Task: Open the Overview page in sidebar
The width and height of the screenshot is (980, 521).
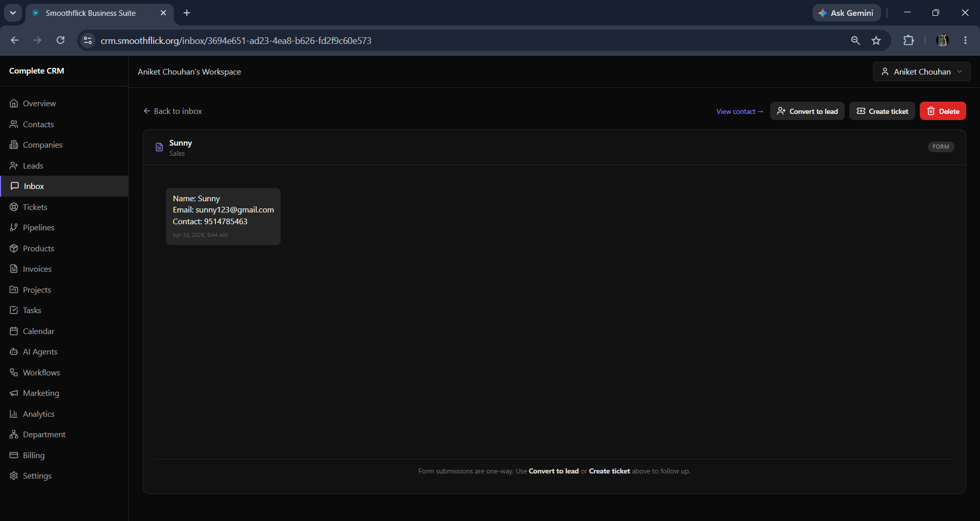Action: [64, 103]
